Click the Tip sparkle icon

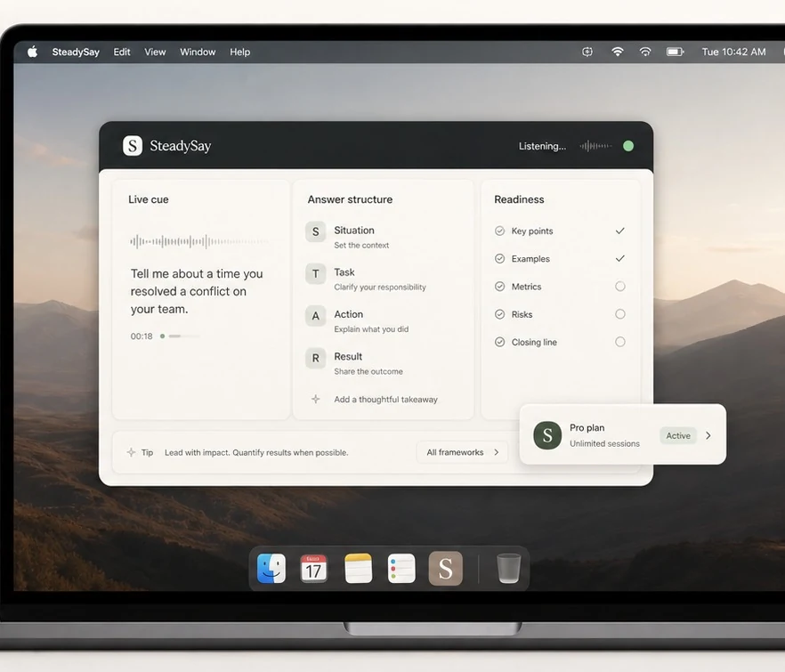tap(131, 452)
